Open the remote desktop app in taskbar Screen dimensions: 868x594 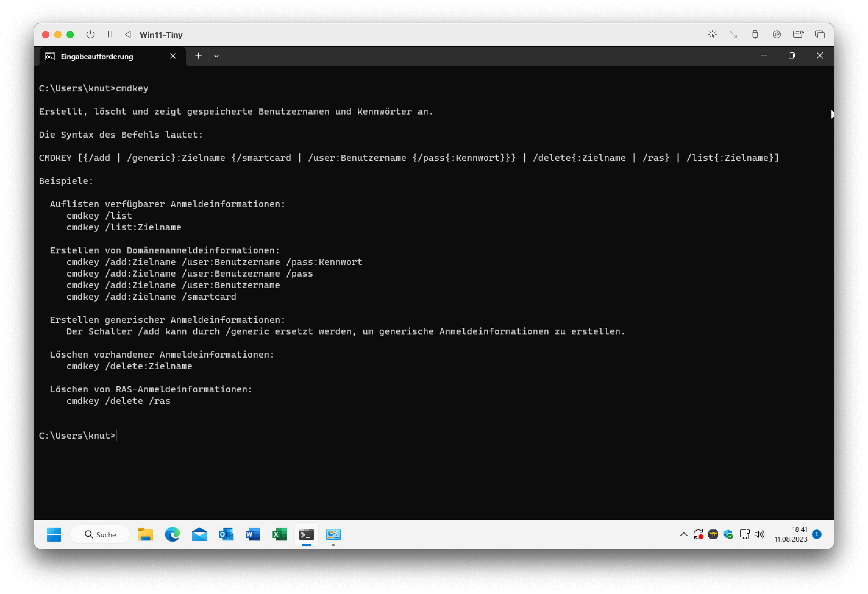(x=333, y=534)
